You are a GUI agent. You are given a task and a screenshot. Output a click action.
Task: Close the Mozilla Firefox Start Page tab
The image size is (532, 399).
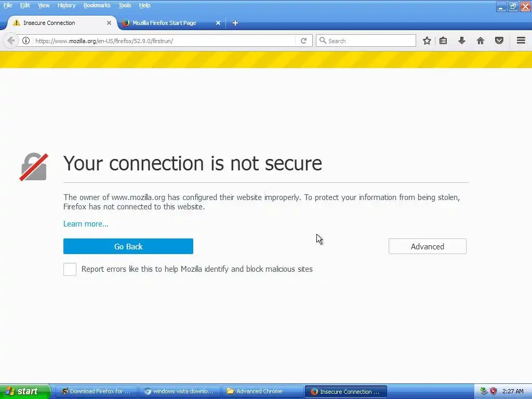click(218, 23)
